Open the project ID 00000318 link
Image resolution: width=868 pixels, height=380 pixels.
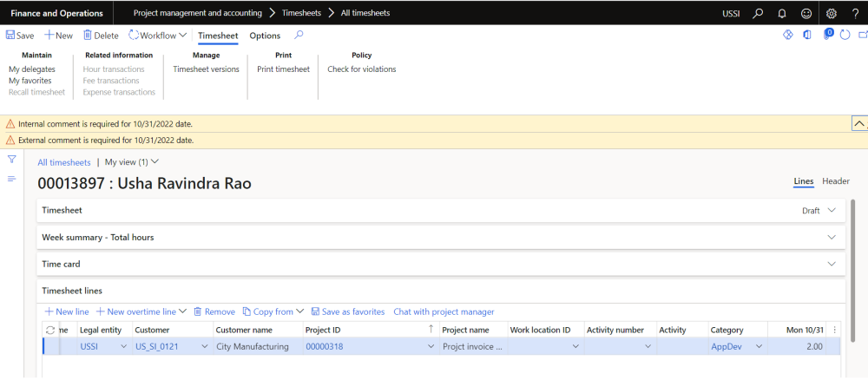click(323, 347)
